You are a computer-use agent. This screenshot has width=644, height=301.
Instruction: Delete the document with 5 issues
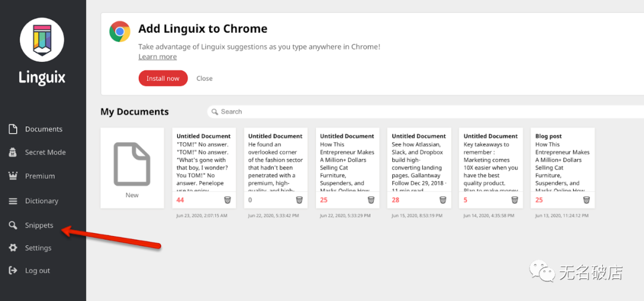pyautogui.click(x=515, y=200)
